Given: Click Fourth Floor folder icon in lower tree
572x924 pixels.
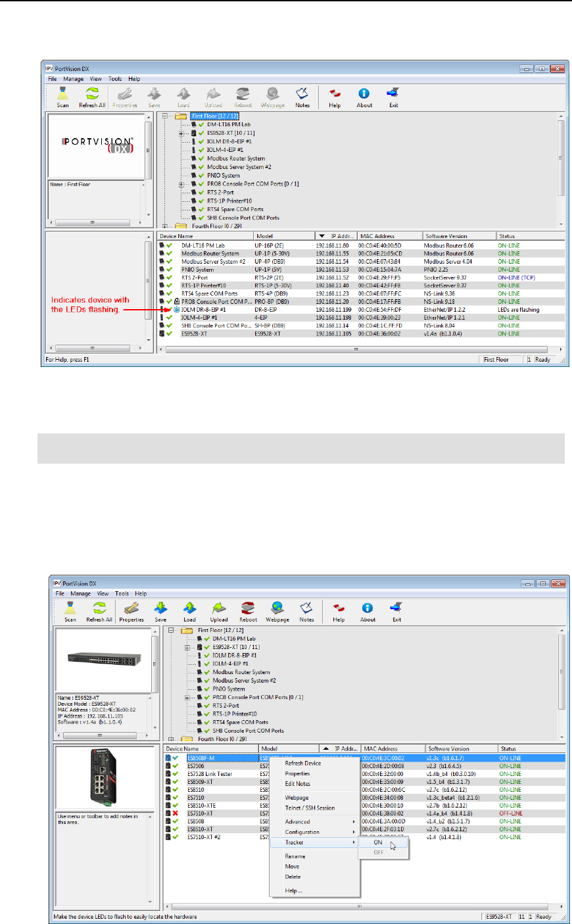Looking at the screenshot, I should coord(187,739).
